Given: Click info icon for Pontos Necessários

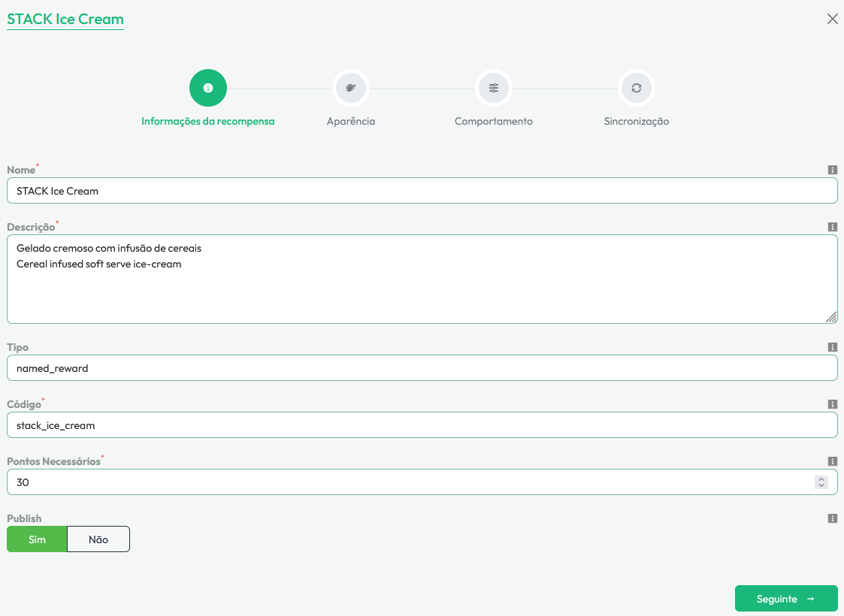Looking at the screenshot, I should click(x=832, y=461).
